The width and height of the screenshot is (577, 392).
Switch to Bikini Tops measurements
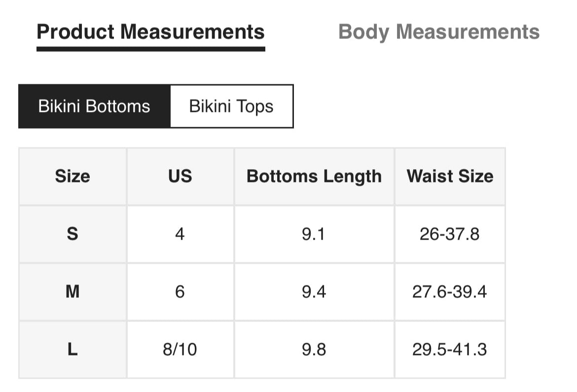click(231, 107)
